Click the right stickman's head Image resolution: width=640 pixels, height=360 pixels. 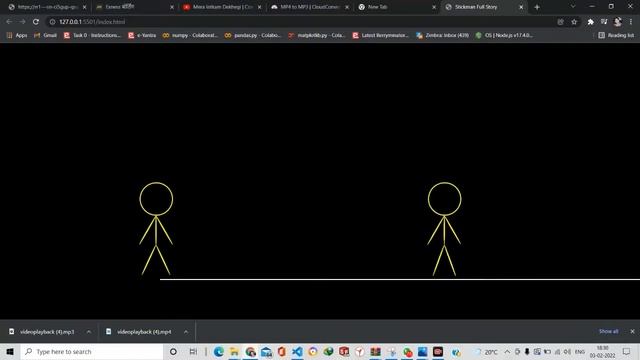coord(444,199)
